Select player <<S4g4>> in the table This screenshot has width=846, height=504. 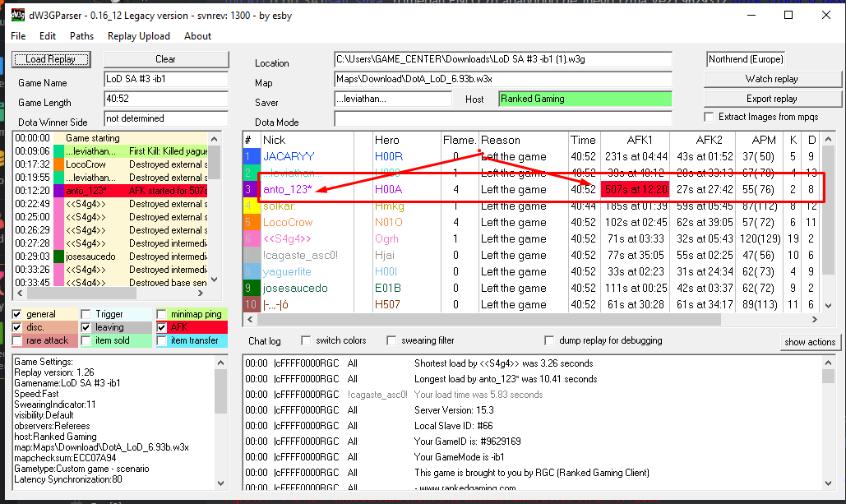(286, 238)
